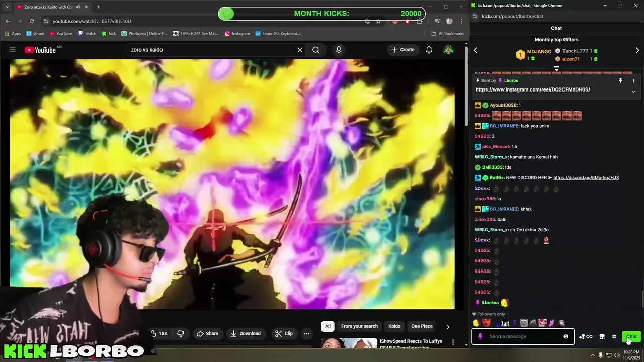644x362 pixels.
Task: Open pinned message options menu
Action: click(x=634, y=80)
